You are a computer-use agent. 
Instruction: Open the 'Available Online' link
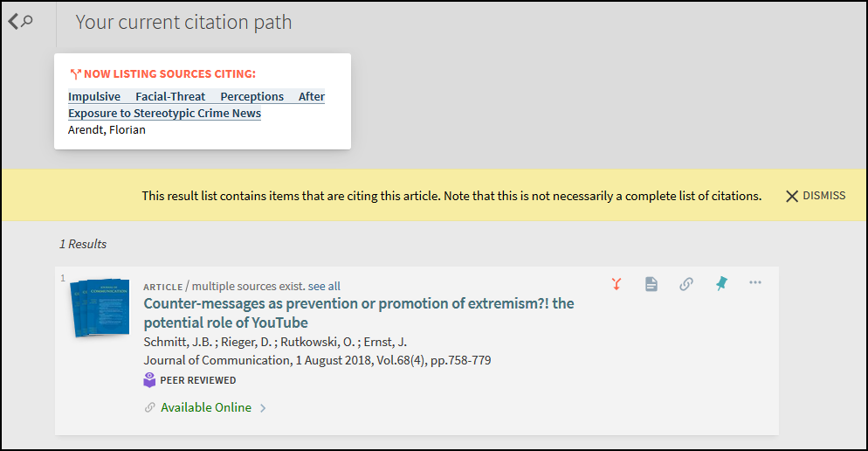pyautogui.click(x=205, y=407)
